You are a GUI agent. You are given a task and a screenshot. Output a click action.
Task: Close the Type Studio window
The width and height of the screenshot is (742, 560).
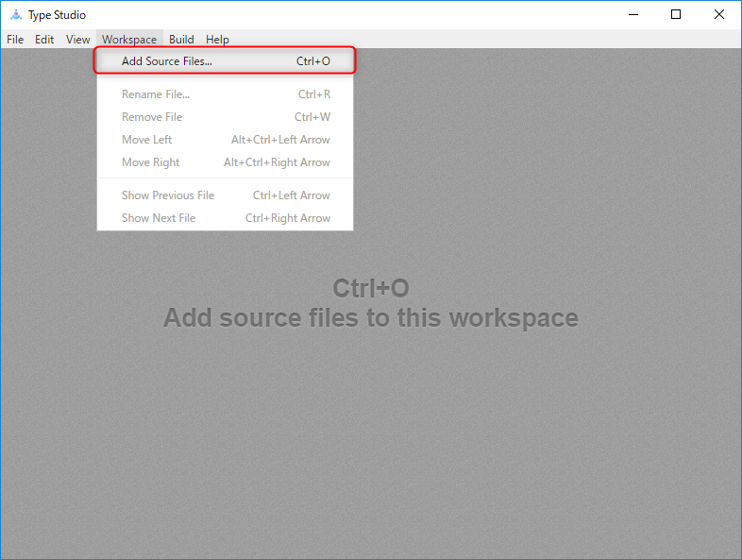(718, 15)
